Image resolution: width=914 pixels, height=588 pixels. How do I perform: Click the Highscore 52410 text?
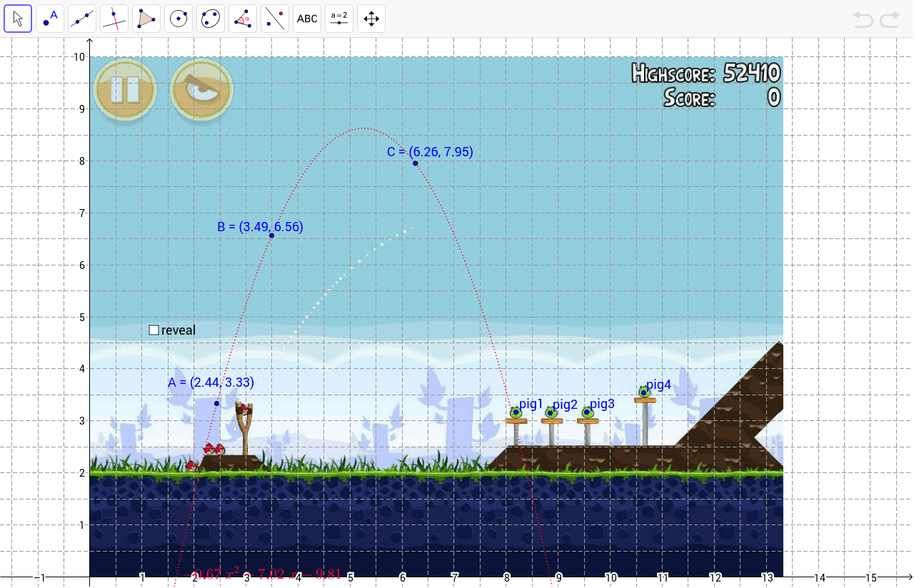click(705, 73)
